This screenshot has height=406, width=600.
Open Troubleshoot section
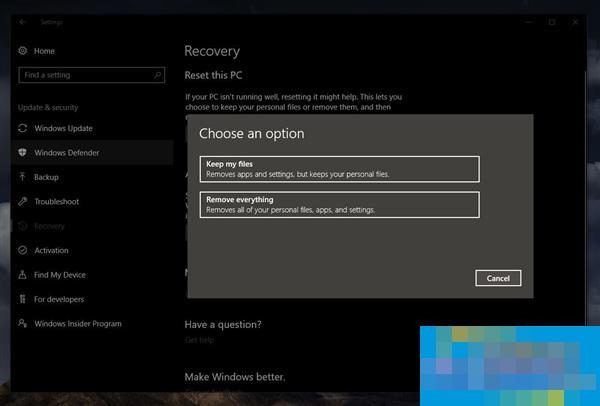(56, 202)
